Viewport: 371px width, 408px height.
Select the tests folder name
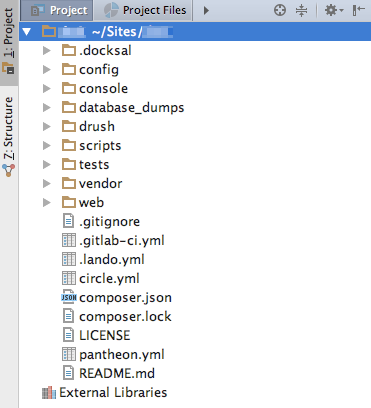94,165
